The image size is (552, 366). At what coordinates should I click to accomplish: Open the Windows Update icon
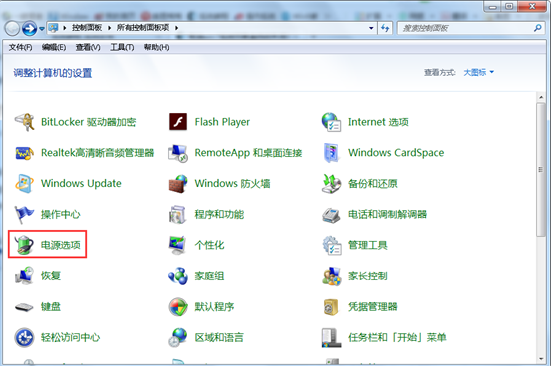click(24, 184)
